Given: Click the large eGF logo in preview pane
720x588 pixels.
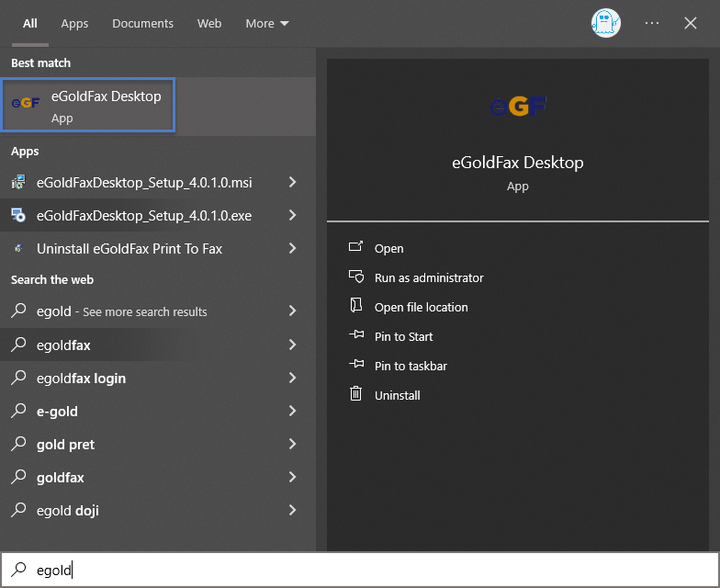Looking at the screenshot, I should tap(518, 107).
